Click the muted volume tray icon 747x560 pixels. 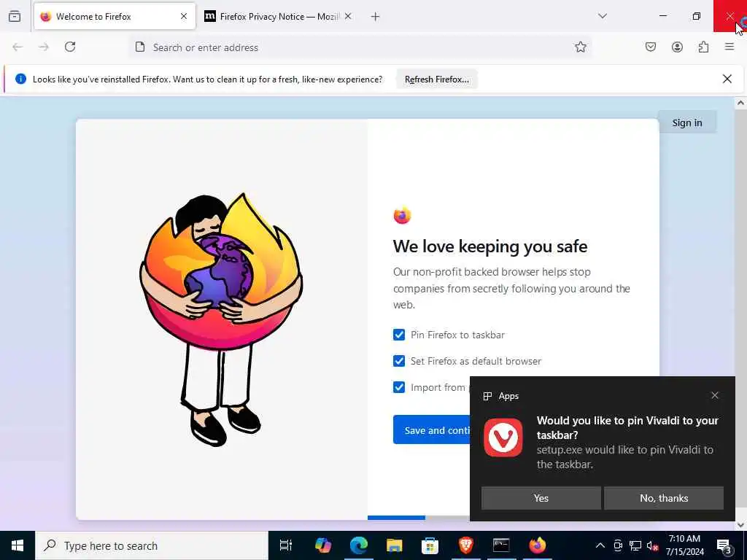652,545
